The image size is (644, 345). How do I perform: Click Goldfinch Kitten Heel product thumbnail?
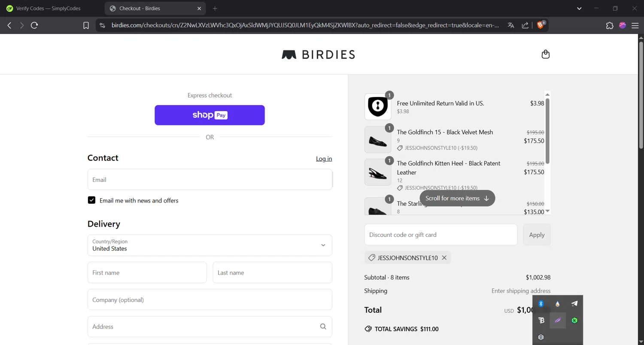click(378, 172)
